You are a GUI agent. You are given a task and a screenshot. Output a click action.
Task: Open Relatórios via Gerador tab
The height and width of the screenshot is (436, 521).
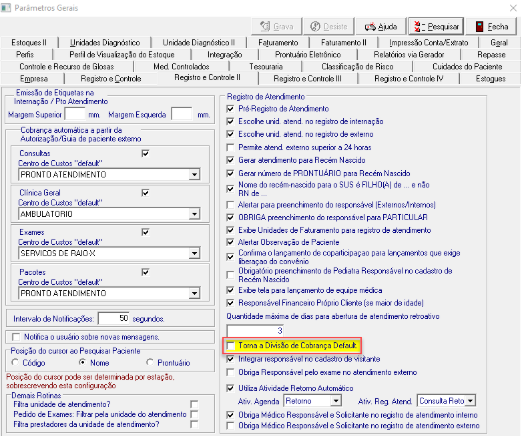pyautogui.click(x=409, y=55)
